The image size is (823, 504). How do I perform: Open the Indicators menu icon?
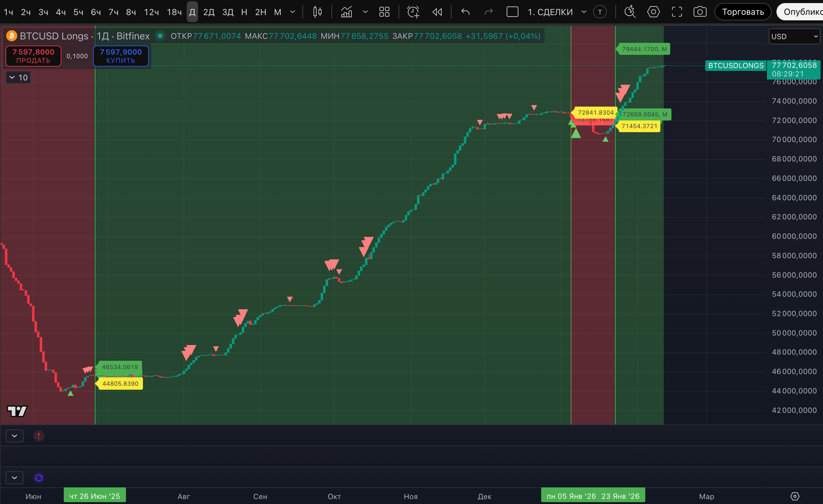click(x=347, y=12)
